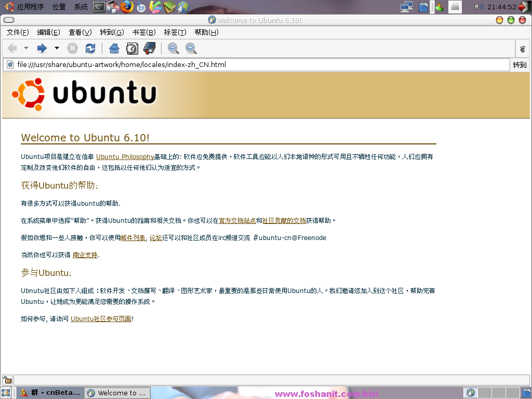532x399 pixels.
Task: Open the 帮助(H) menu
Action: 206,32
